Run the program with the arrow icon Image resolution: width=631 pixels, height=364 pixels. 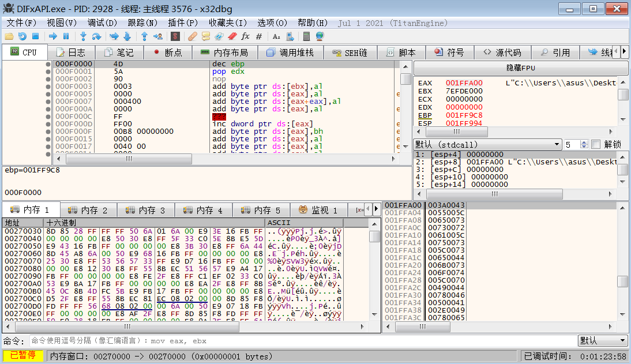click(x=52, y=36)
